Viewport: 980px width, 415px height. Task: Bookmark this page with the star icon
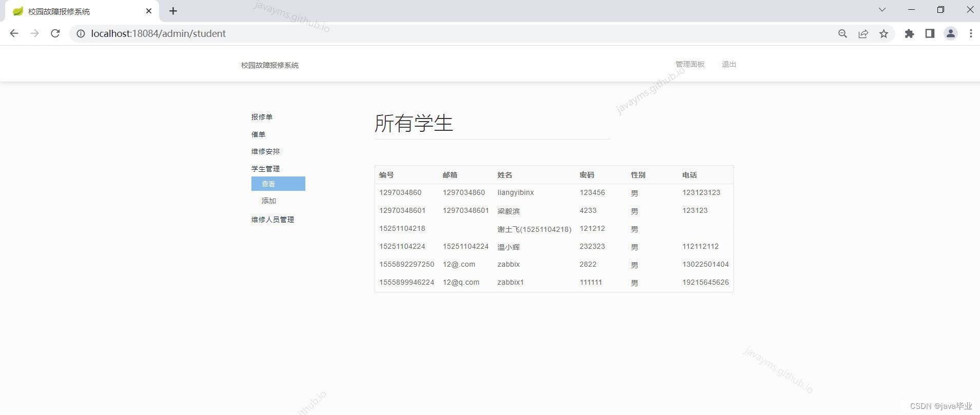pyautogui.click(x=884, y=34)
